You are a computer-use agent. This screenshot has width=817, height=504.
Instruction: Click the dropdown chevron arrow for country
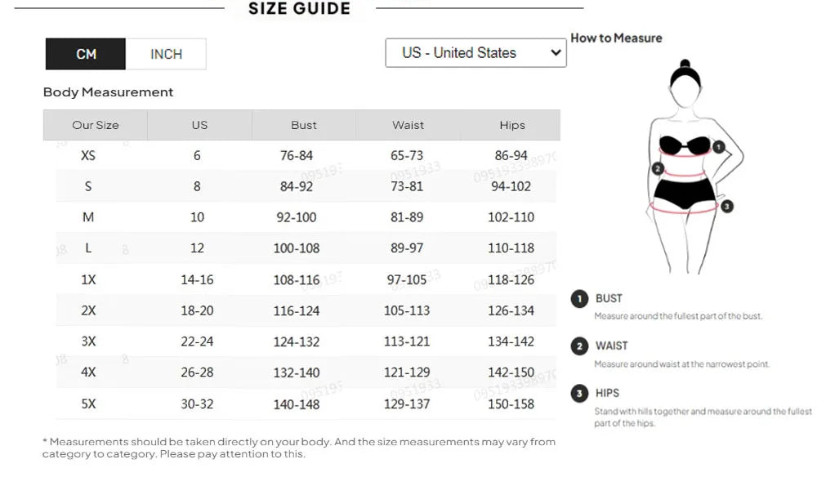pyautogui.click(x=556, y=52)
